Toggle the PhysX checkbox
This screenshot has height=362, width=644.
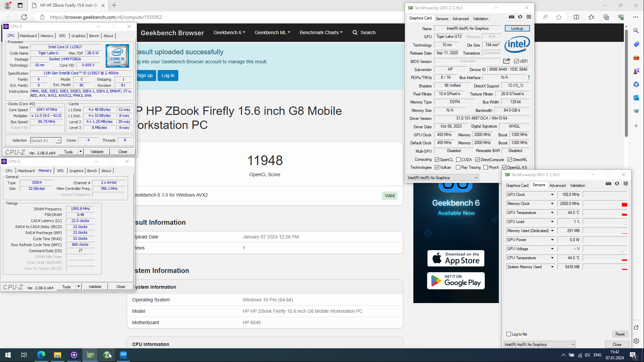click(485, 167)
